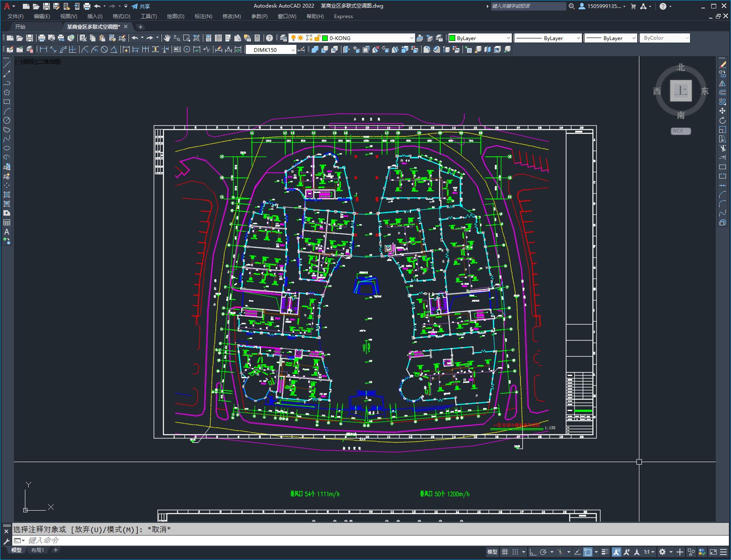Click the Make Object's Layer Current icon
This screenshot has height=560, width=731.
(x=420, y=38)
